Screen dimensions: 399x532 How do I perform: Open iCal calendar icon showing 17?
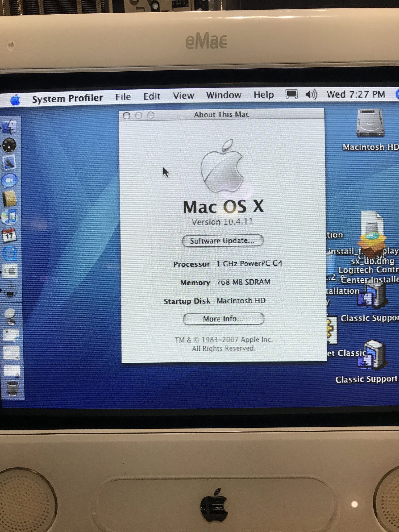[10, 235]
